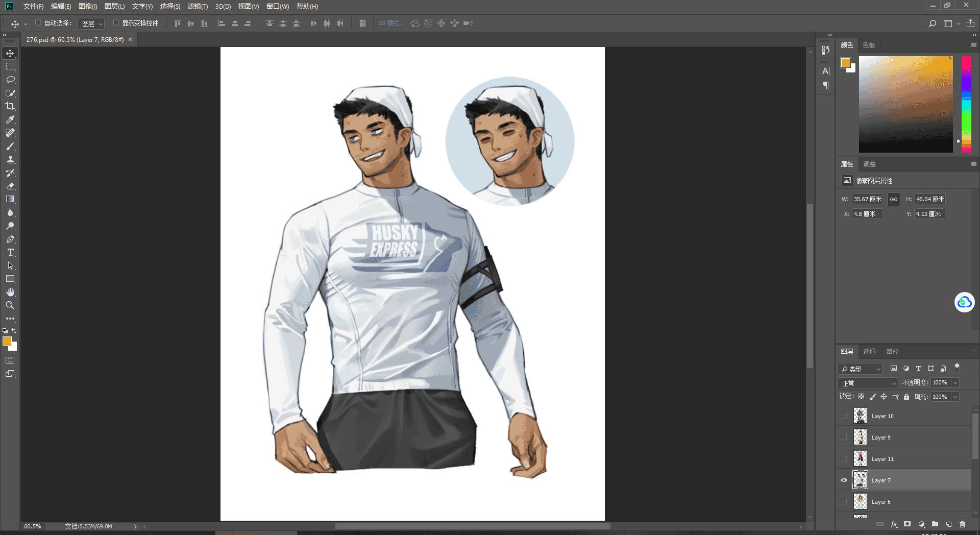Add a layer style via fx icon
Viewport: 980px width, 535px height.
click(894, 524)
